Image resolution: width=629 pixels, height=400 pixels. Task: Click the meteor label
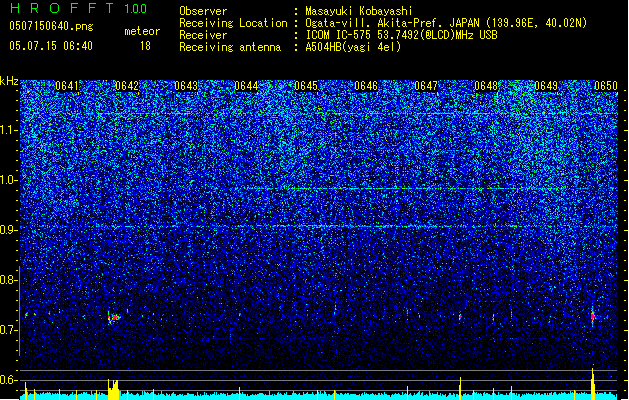click(142, 31)
